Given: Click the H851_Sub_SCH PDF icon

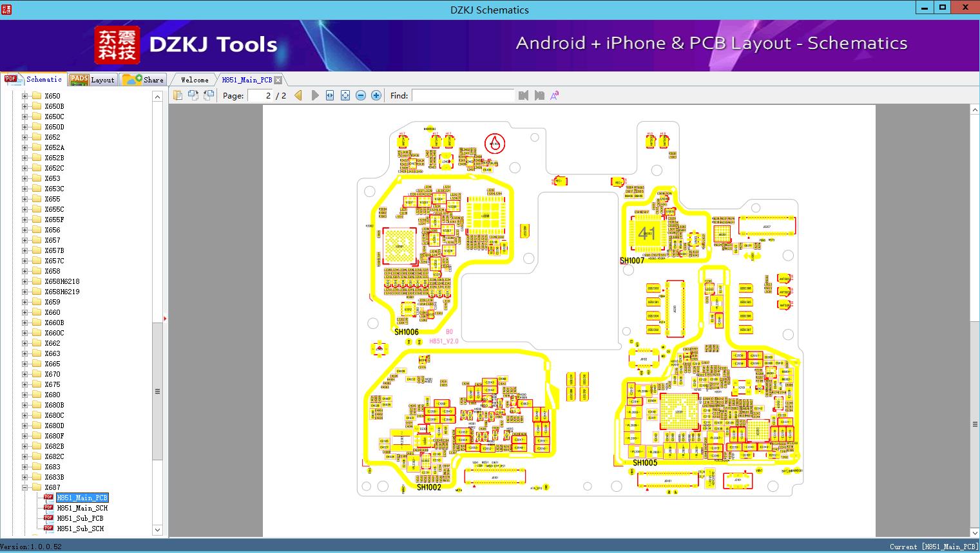Looking at the screenshot, I should tap(48, 529).
